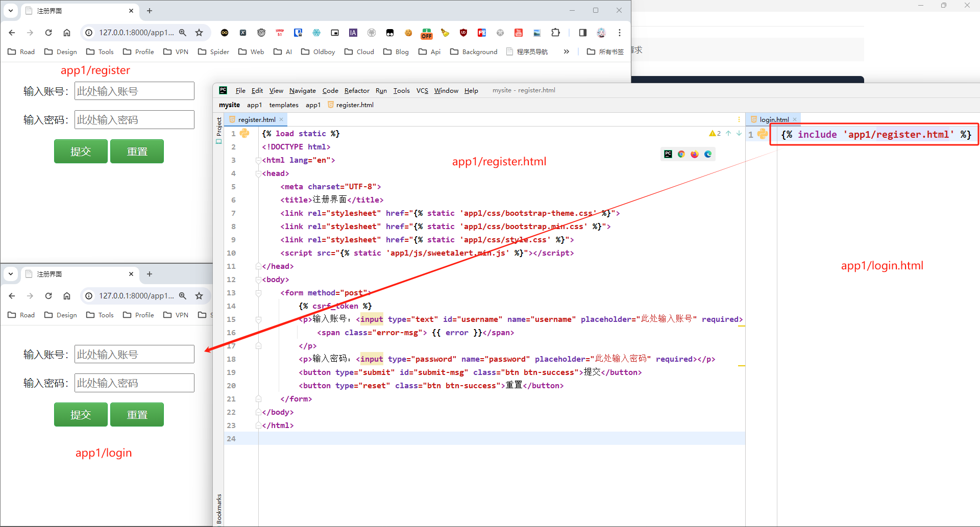This screenshot has width=980, height=527.
Task: Click warnings indicator in register.html editor
Action: (x=715, y=133)
